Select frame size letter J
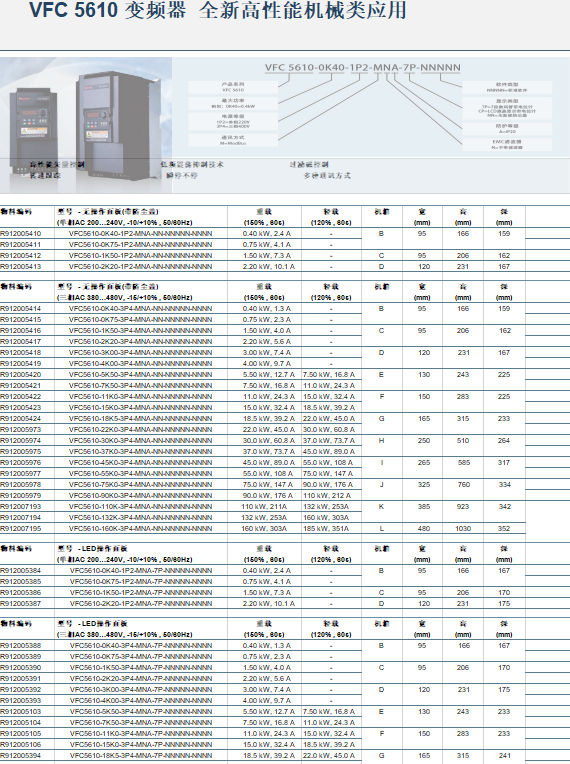 pyautogui.click(x=381, y=485)
